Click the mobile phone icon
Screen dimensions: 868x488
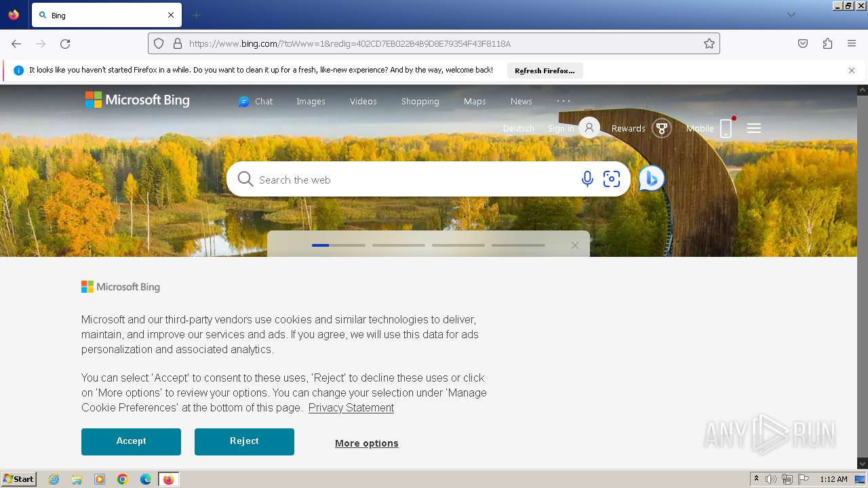pos(726,127)
